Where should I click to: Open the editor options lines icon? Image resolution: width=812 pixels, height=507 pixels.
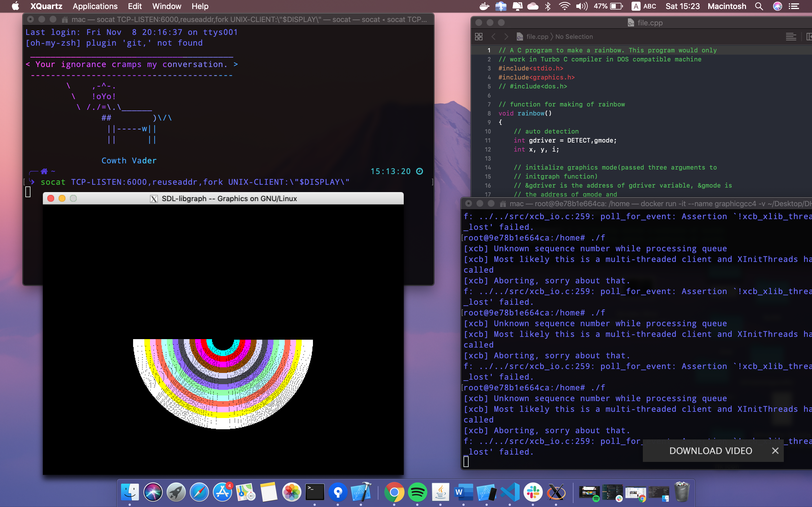click(791, 37)
